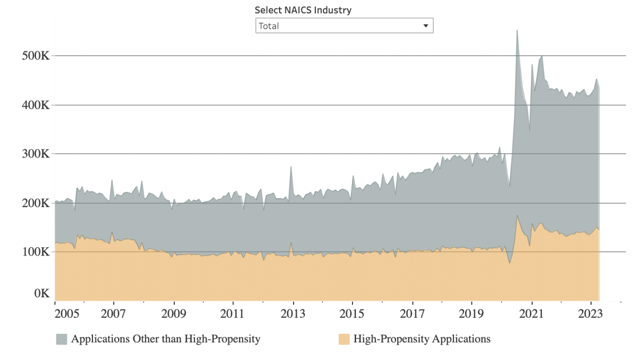Open the Select NAICS Industry dropdown
Viewport: 635px width, 364px height.
click(x=343, y=26)
